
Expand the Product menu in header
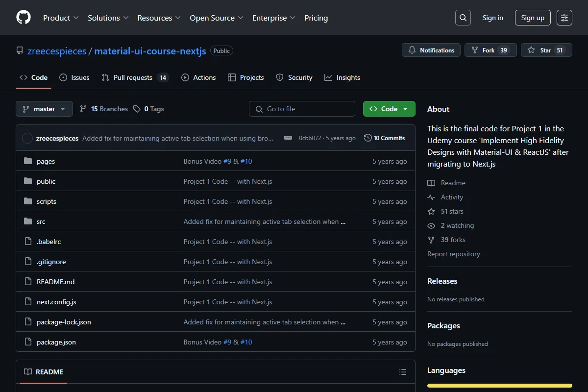coord(61,18)
